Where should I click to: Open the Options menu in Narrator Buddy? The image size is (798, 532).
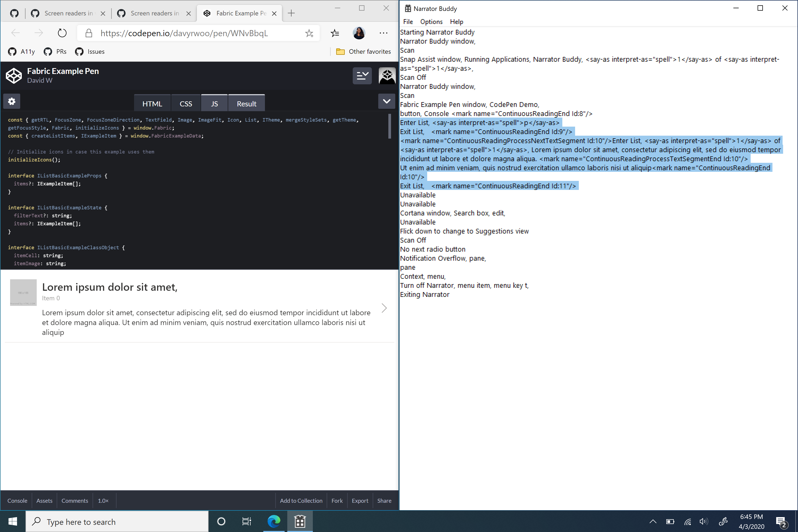coord(431,22)
